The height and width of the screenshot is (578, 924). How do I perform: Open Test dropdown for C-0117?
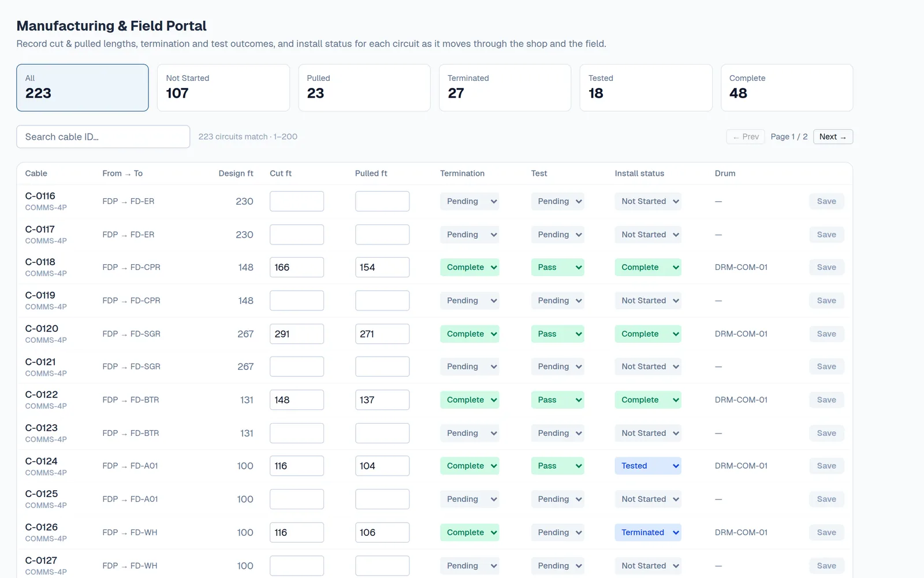pos(557,235)
